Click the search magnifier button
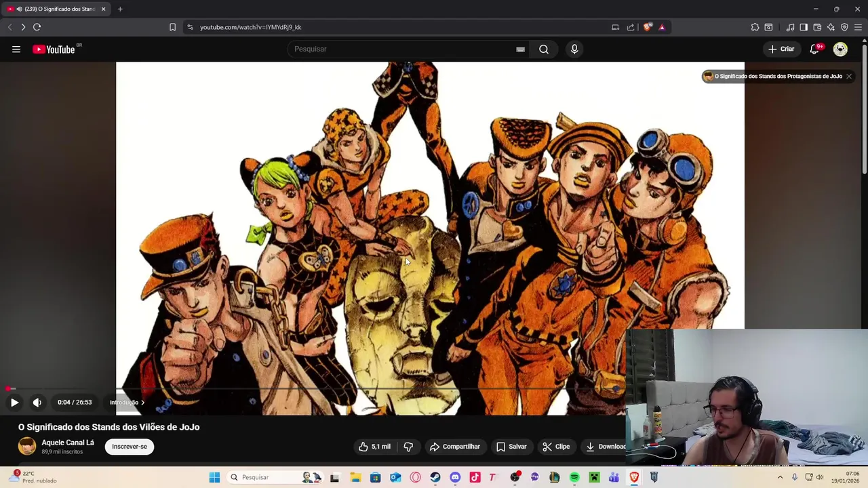This screenshot has height=488, width=868. point(544,49)
